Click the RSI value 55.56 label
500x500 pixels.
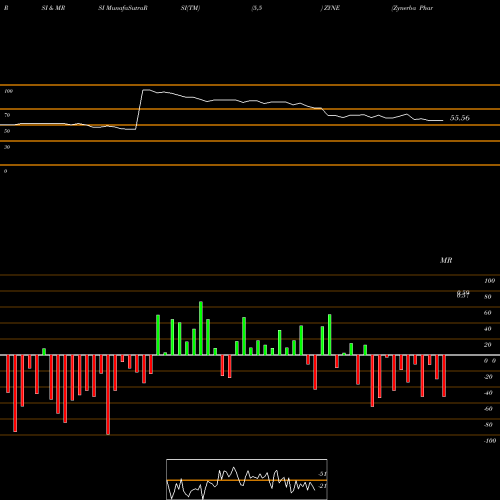pos(460,118)
